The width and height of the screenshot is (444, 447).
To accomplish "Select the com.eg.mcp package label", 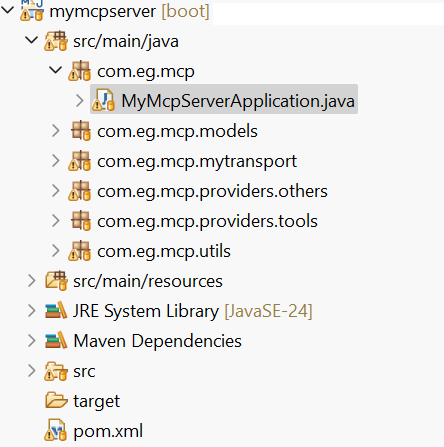I will pos(146,72).
